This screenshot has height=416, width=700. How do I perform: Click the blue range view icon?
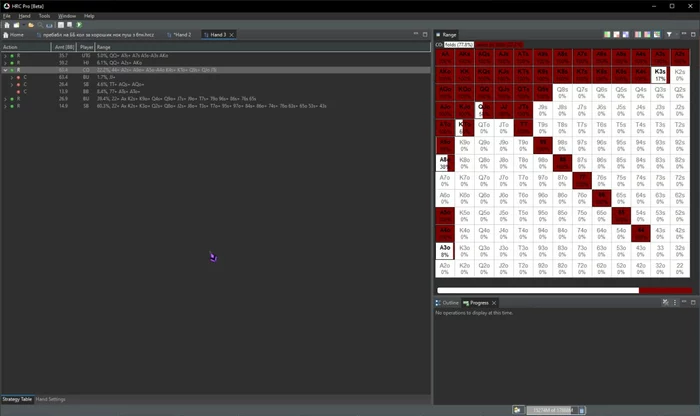(626, 34)
